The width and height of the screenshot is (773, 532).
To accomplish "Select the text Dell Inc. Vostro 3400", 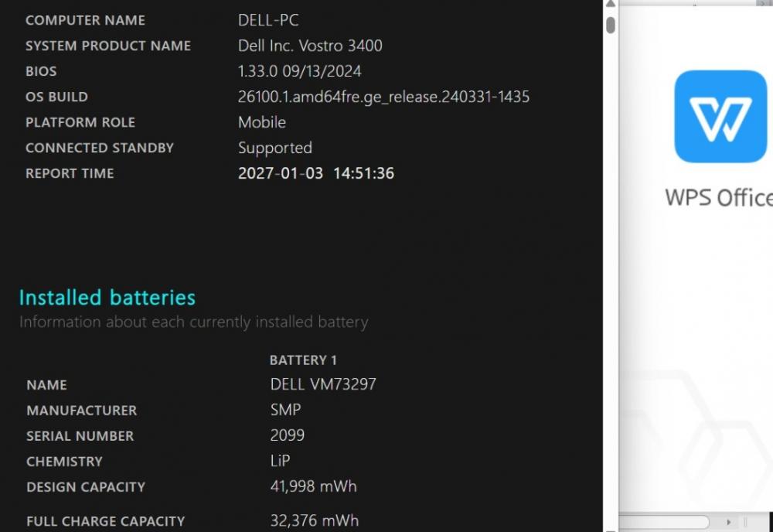I will 310,46.
